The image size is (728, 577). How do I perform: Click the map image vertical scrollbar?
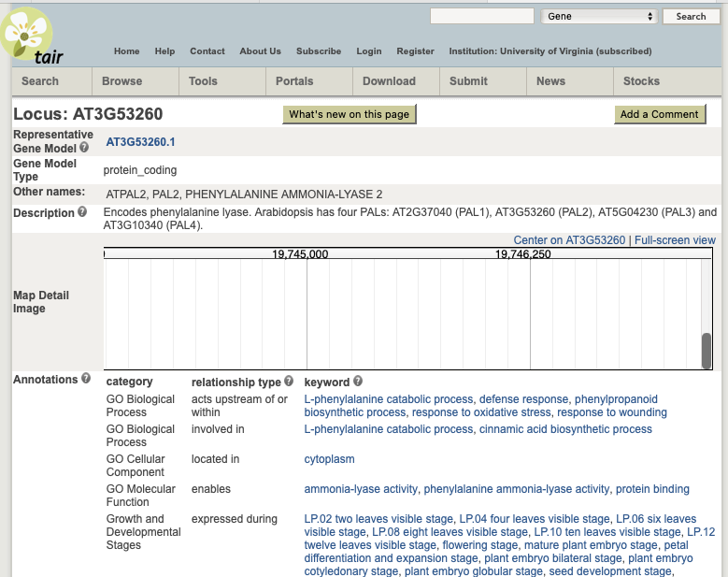coord(707,351)
